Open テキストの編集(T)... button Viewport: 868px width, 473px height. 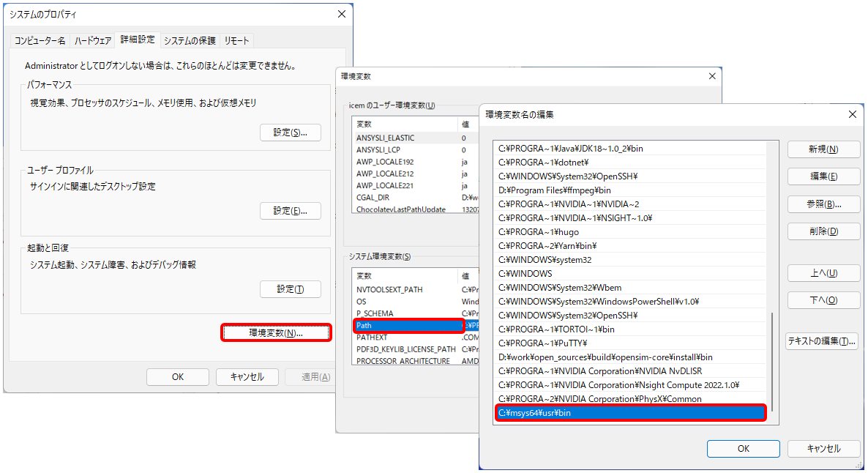(822, 341)
